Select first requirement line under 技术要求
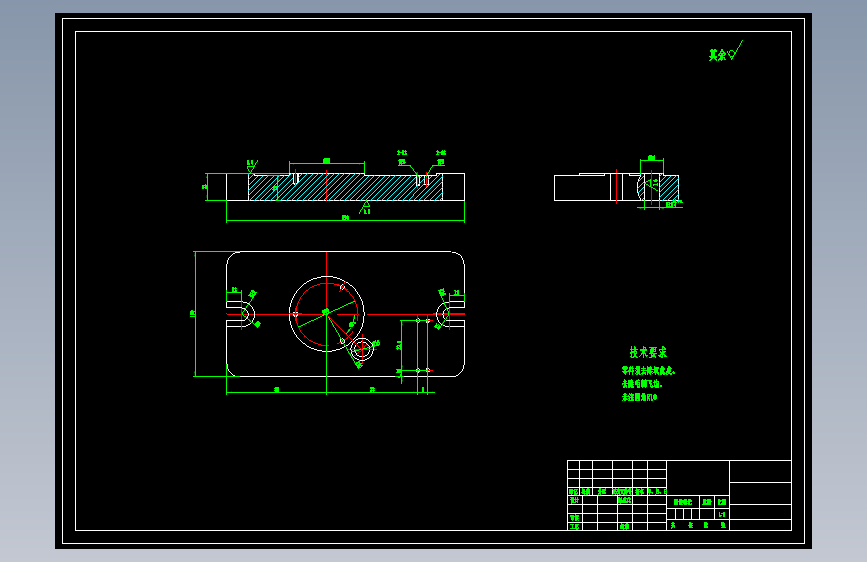Image resolution: width=867 pixels, height=562 pixels. click(x=648, y=371)
